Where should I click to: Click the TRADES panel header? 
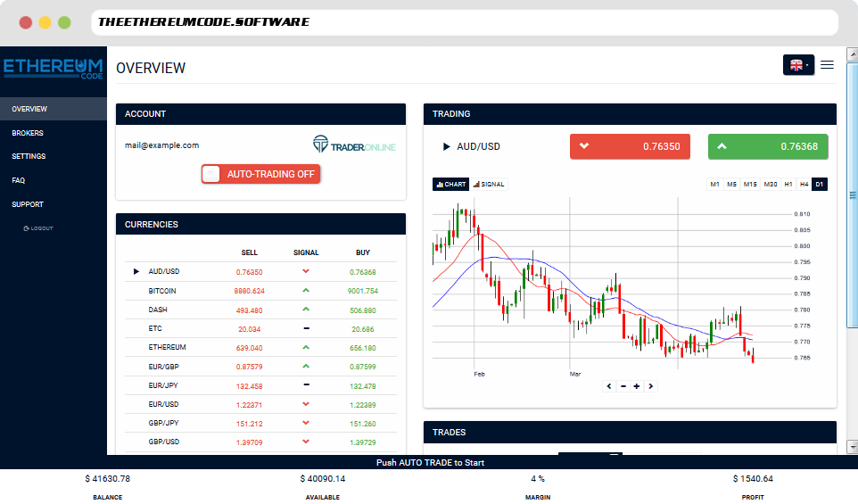[630, 433]
